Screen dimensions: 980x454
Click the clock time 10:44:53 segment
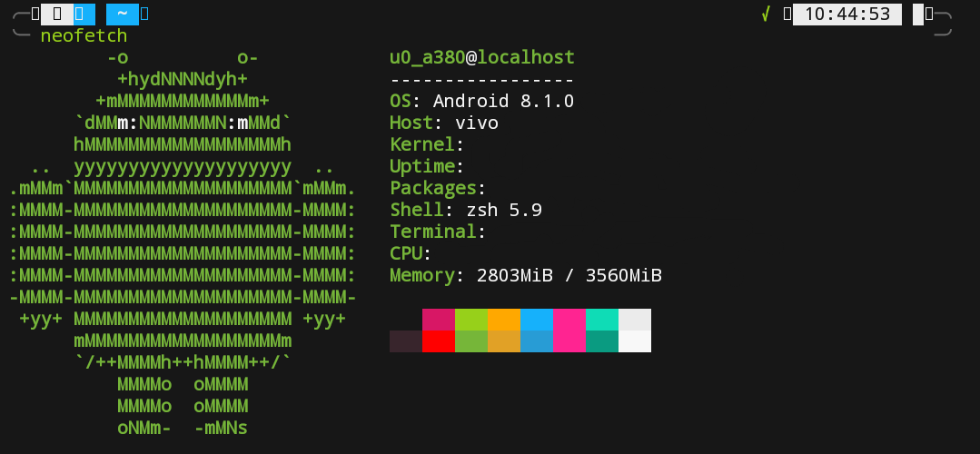click(846, 14)
